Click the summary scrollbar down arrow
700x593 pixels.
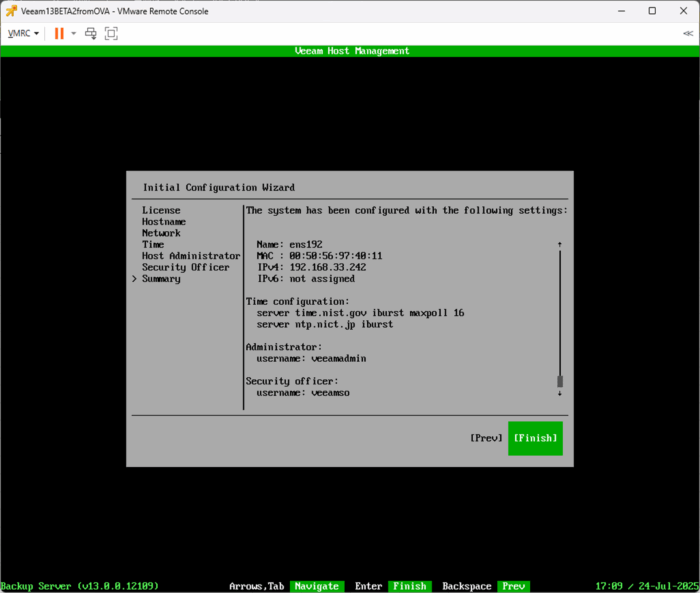(x=559, y=393)
